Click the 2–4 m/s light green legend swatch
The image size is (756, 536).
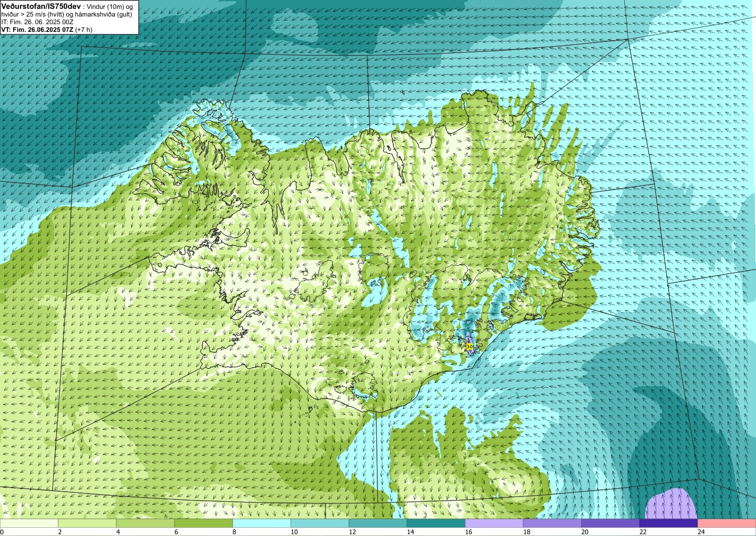click(87, 523)
